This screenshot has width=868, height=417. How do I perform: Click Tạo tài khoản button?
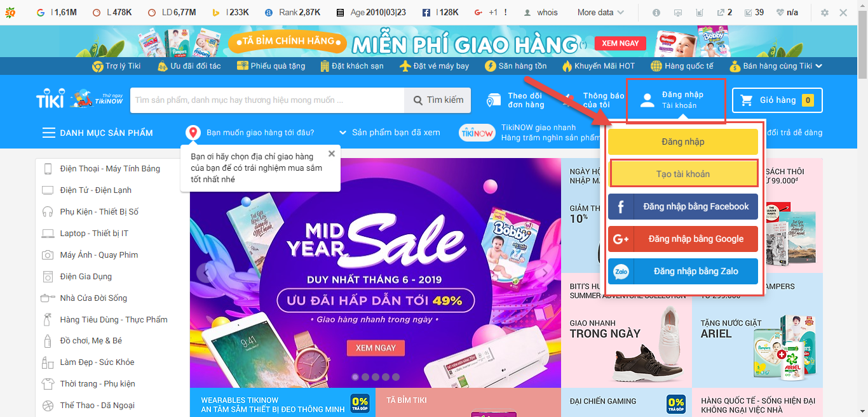tap(683, 174)
